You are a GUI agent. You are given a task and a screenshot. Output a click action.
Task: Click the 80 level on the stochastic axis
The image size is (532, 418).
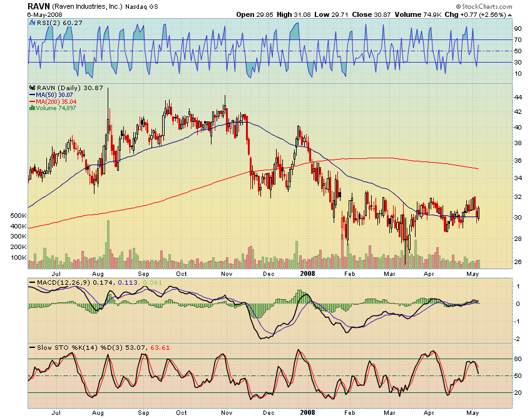(518, 359)
